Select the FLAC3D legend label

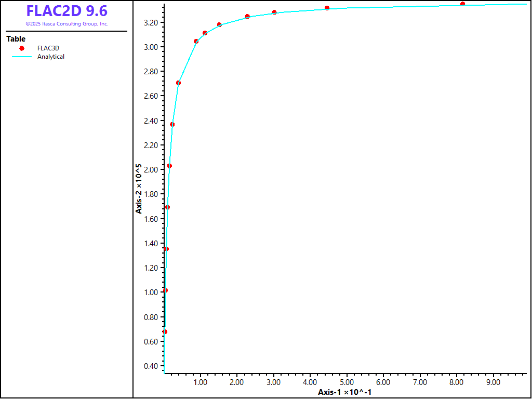pyautogui.click(x=48, y=48)
